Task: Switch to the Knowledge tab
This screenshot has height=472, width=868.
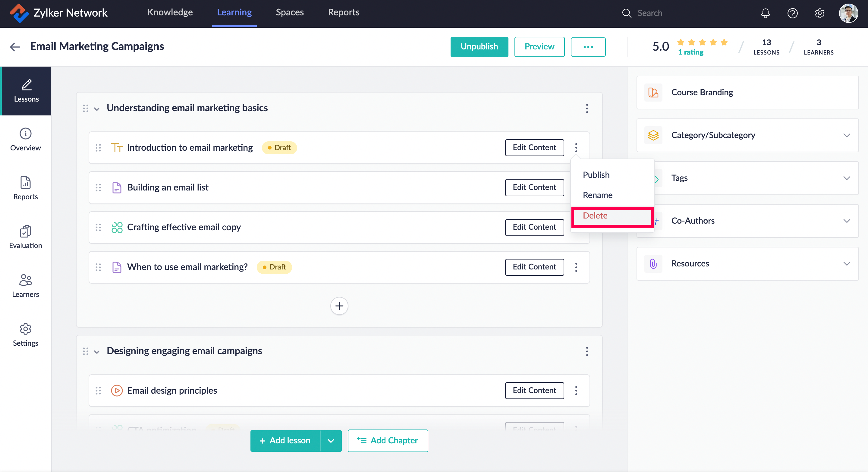Action: click(170, 12)
